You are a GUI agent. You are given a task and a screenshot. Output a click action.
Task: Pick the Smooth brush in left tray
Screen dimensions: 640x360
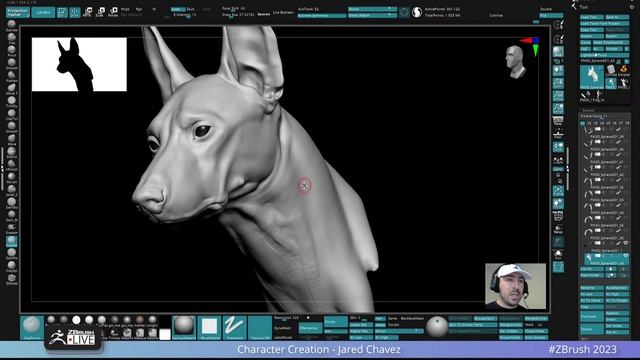pos(11,64)
